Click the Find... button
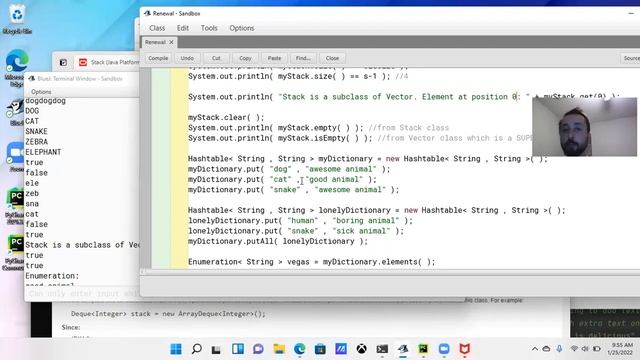 [303, 58]
